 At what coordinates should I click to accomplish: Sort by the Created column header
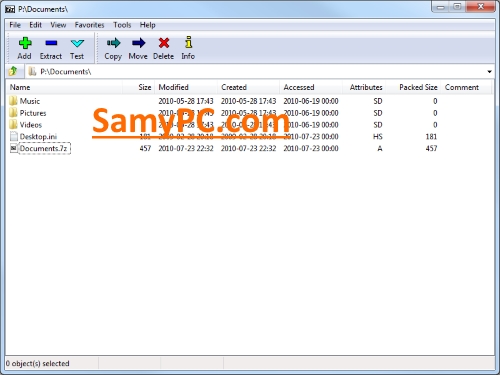click(248, 87)
